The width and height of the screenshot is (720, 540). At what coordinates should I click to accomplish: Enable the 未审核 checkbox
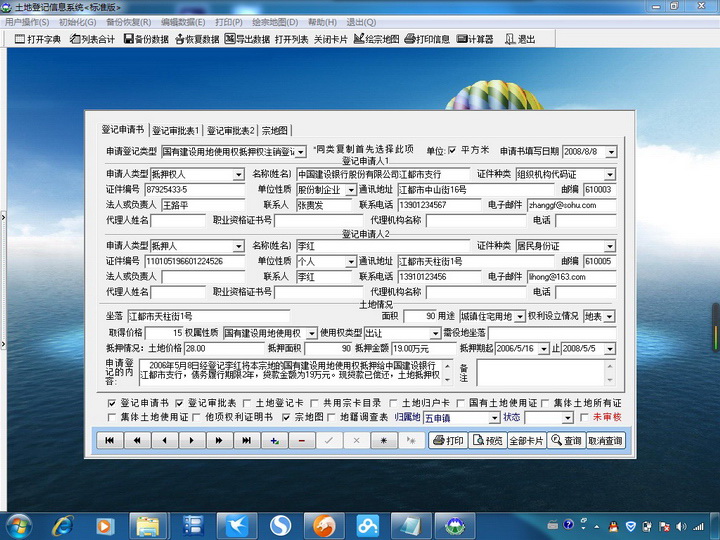584,417
